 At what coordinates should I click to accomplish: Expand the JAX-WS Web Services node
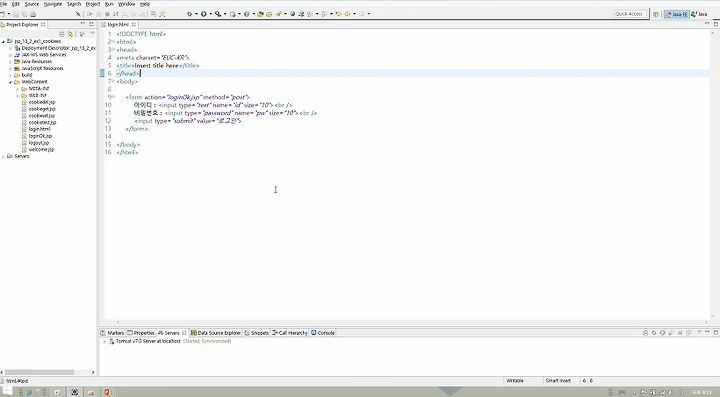(x=11, y=55)
